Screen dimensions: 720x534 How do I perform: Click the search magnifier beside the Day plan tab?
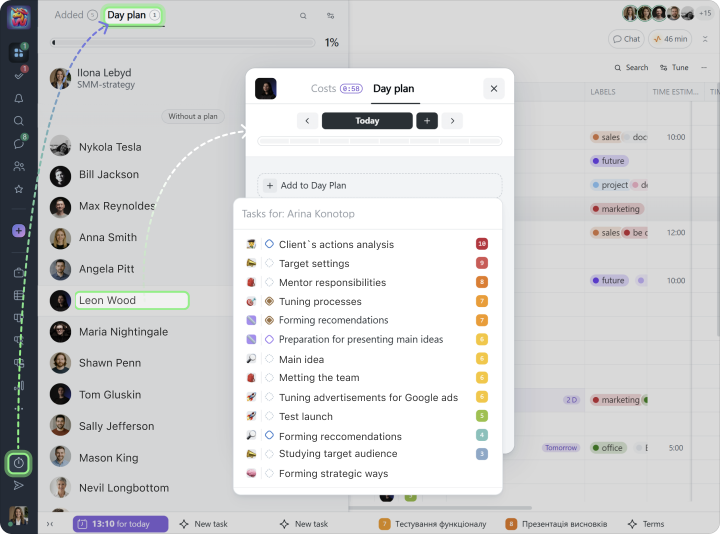(x=303, y=16)
